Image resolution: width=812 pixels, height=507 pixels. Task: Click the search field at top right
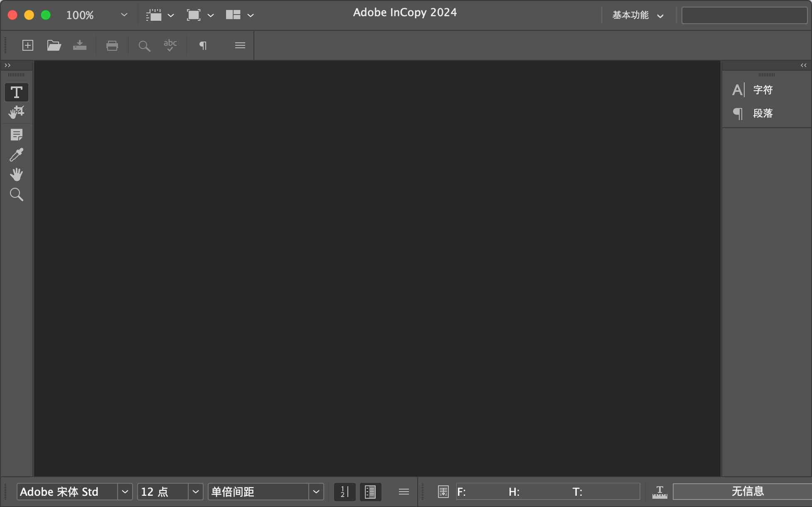tap(744, 15)
